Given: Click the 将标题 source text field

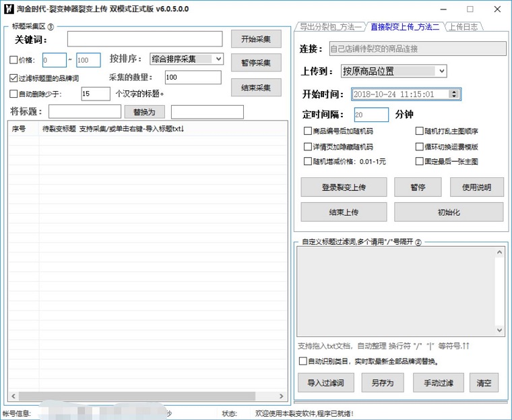Looking at the screenshot, I should pos(85,112).
